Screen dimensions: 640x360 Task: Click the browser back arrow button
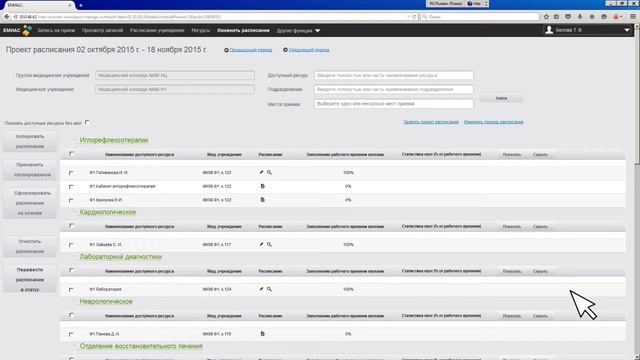coord(7,17)
